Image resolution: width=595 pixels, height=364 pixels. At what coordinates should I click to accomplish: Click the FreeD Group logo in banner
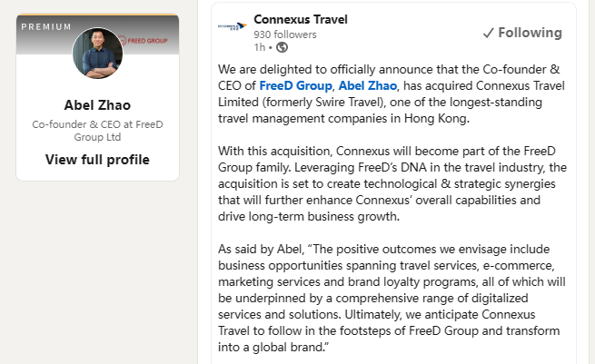[x=143, y=41]
